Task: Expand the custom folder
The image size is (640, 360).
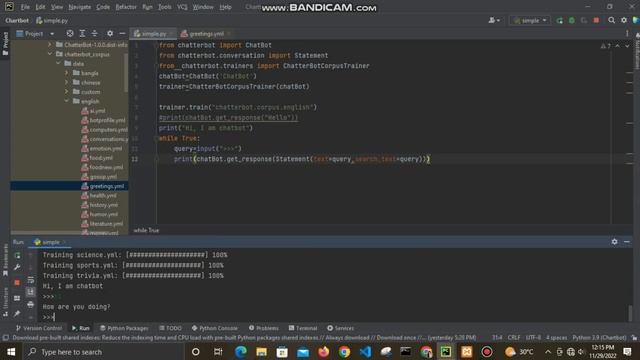Action: [x=67, y=91]
